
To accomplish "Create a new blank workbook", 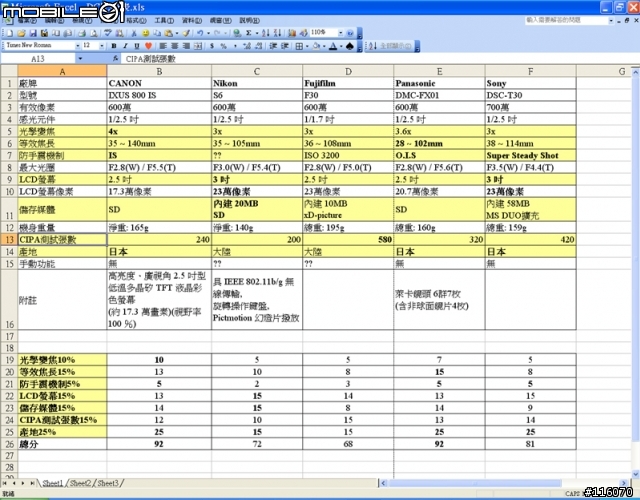I will (9, 33).
